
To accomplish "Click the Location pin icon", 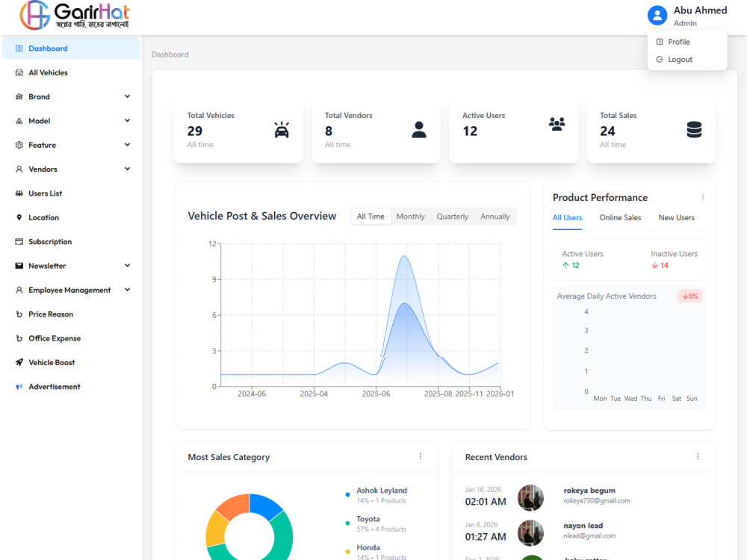I will click(x=19, y=217).
